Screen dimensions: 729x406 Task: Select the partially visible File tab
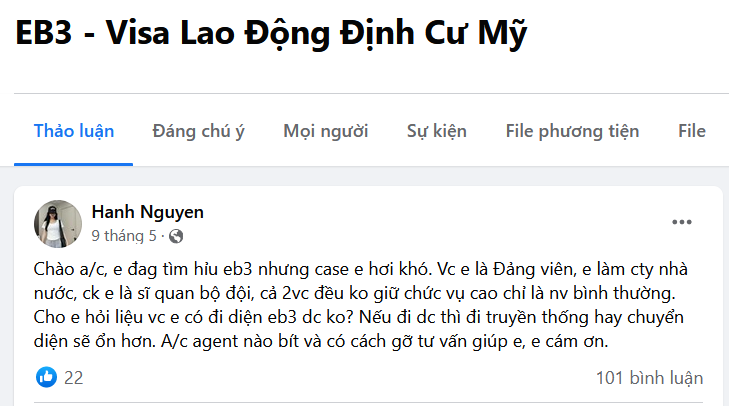click(692, 131)
